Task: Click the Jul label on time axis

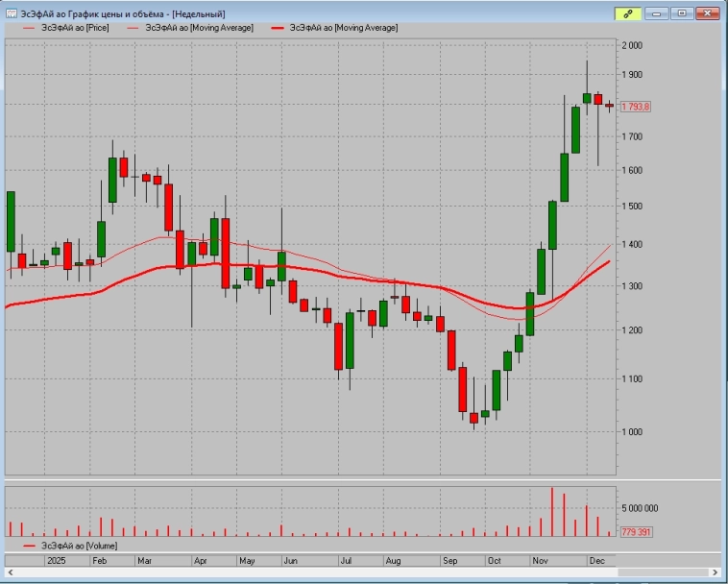Action: point(345,559)
